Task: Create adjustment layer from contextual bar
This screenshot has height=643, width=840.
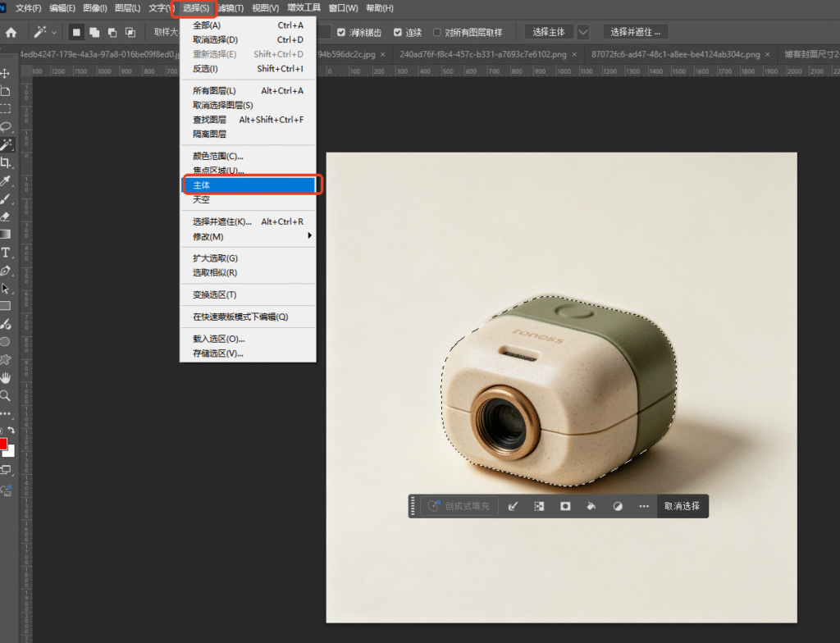Action: pyautogui.click(x=618, y=506)
